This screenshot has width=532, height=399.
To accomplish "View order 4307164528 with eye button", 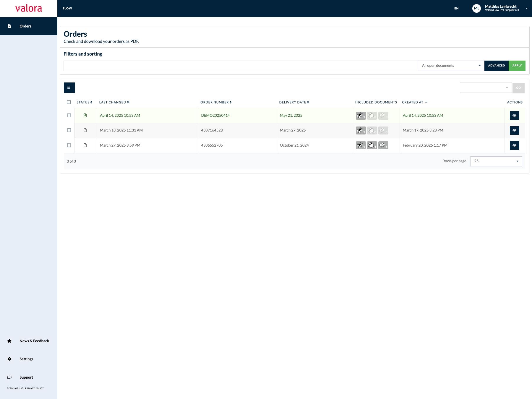I will [514, 130].
